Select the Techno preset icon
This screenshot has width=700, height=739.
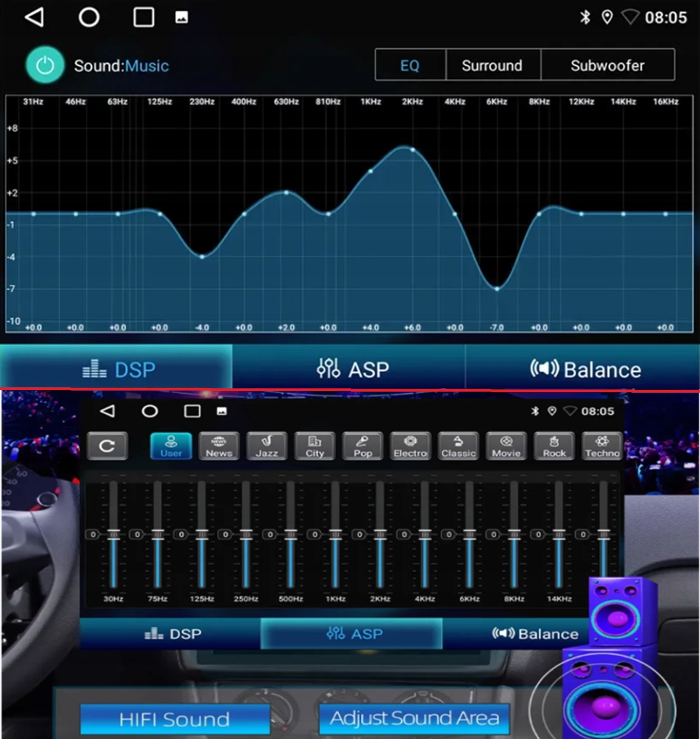pyautogui.click(x=602, y=446)
